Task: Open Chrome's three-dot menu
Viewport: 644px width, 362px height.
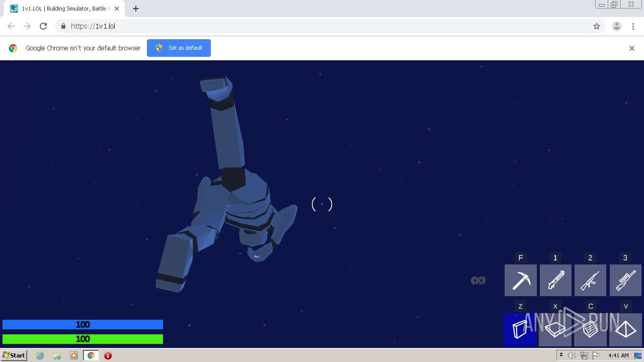Action: tap(633, 26)
